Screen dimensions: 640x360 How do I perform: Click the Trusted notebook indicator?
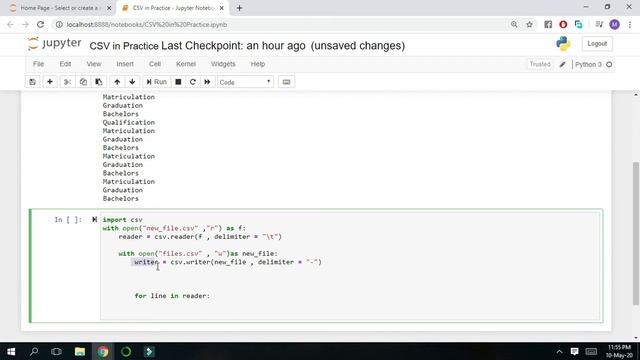[x=540, y=64]
